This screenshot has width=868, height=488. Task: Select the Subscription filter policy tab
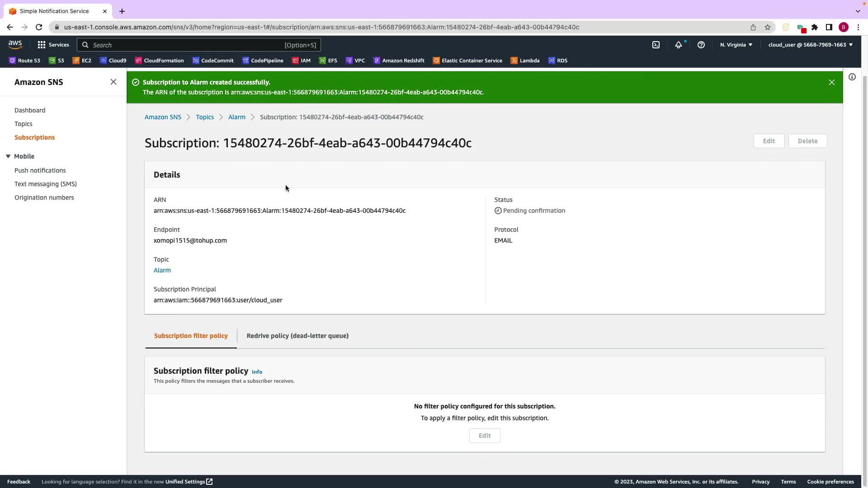(x=191, y=336)
